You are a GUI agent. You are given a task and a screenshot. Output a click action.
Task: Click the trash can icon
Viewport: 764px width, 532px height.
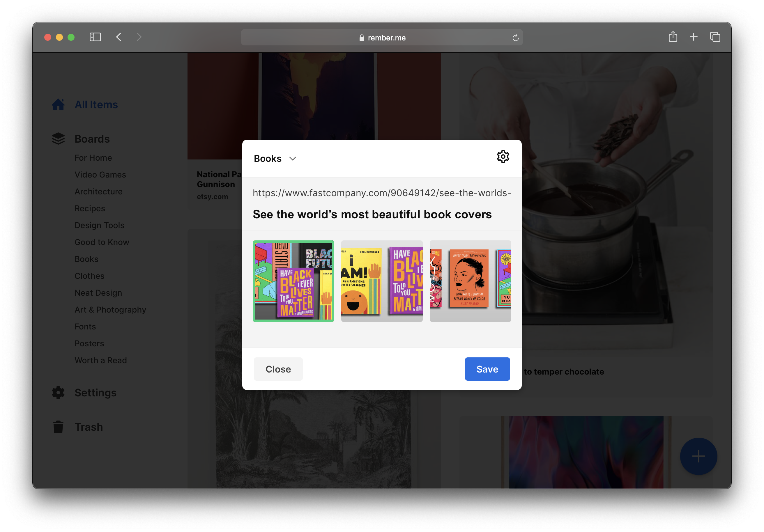click(x=58, y=427)
